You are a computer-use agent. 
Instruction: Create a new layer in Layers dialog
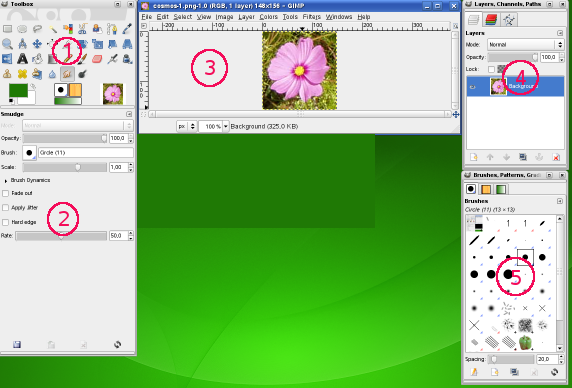[474, 157]
